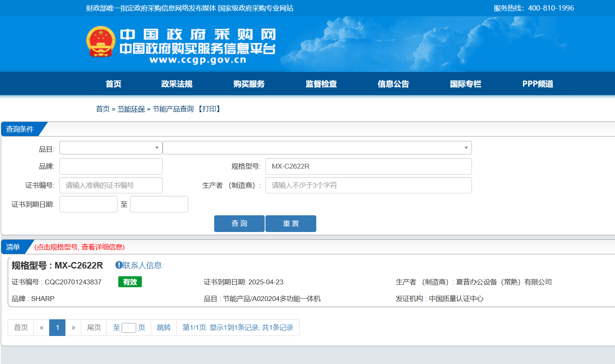Image resolution: width=615 pixels, height=364 pixels.
Task: Open the first 品目 category dropdown
Action: pyautogui.click(x=111, y=148)
